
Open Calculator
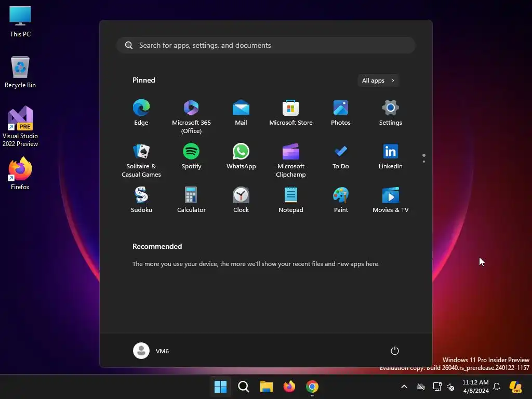(191, 200)
